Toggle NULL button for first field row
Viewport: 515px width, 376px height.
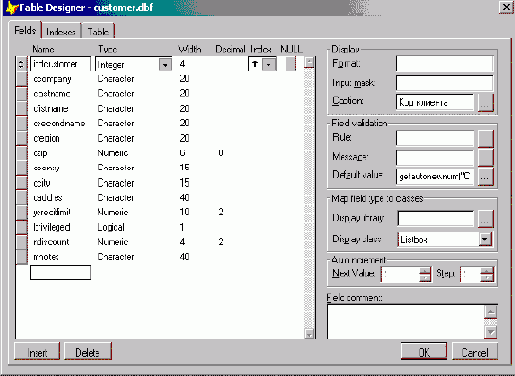[x=291, y=64]
